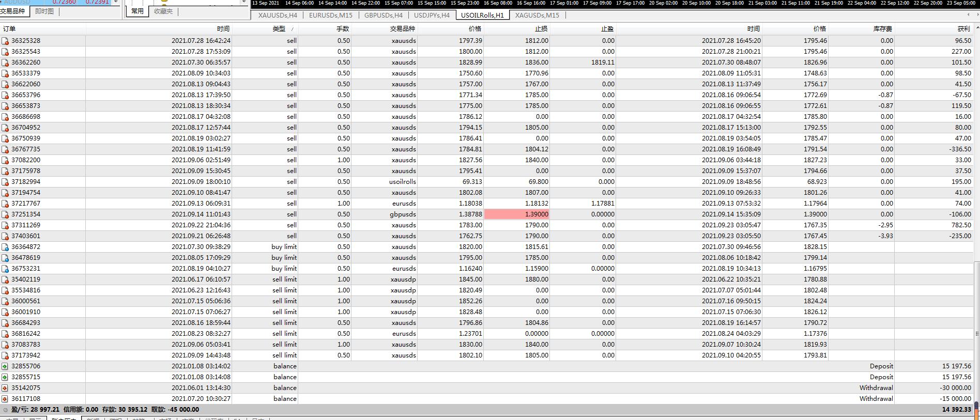Click the Navigator panel scroll down arrow
The width and height of the screenshot is (980, 420).
(x=243, y=2)
